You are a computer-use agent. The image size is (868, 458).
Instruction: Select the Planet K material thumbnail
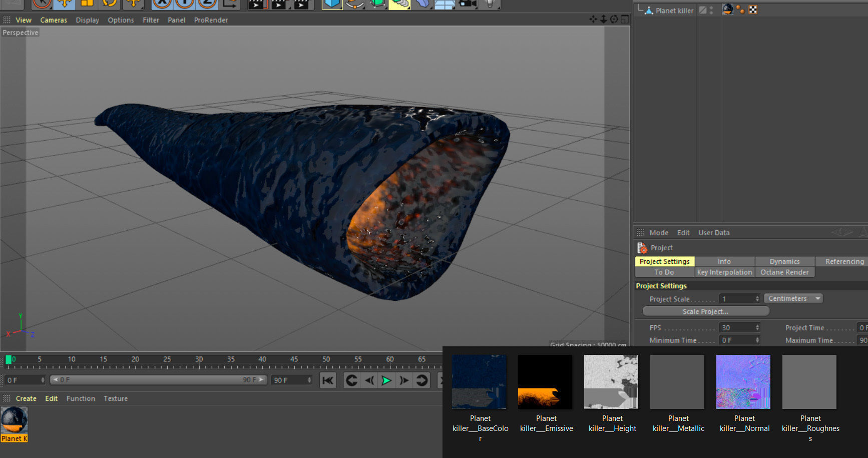tap(14, 424)
